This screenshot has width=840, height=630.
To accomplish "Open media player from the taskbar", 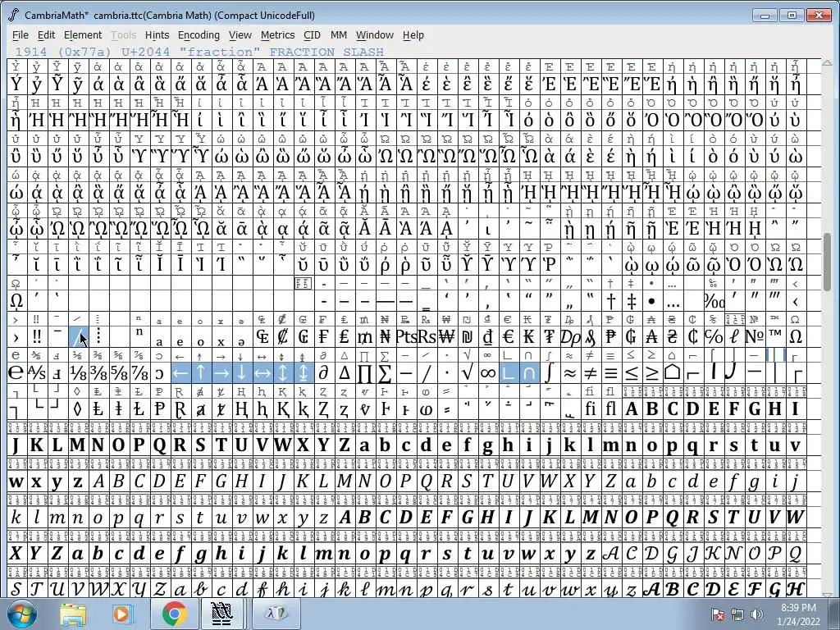I will (121, 614).
